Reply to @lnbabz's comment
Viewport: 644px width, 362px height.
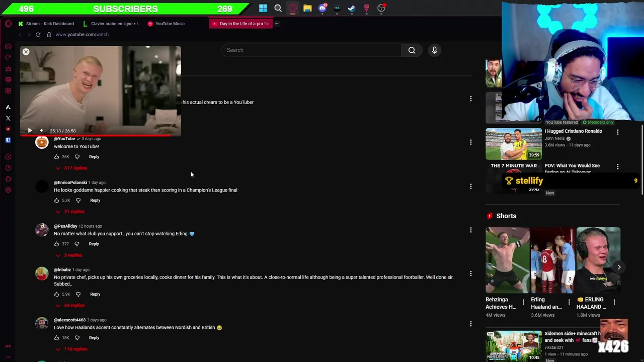[95, 294]
